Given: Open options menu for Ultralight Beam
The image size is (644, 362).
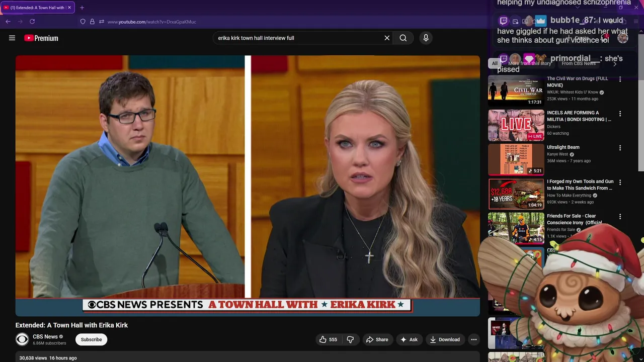Looking at the screenshot, I should (620, 148).
